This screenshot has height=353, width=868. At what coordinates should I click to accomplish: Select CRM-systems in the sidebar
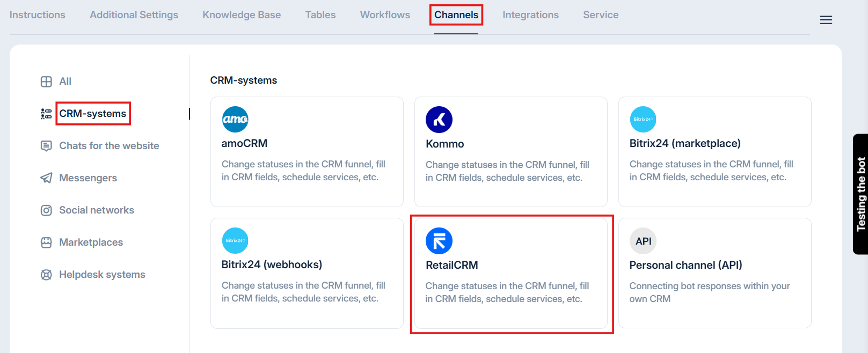tap(93, 114)
